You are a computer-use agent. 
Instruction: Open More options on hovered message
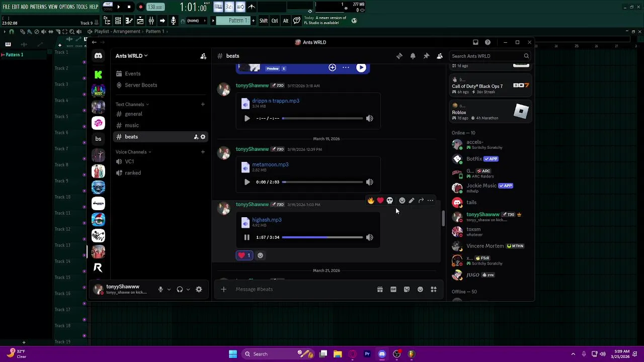pyautogui.click(x=430, y=201)
